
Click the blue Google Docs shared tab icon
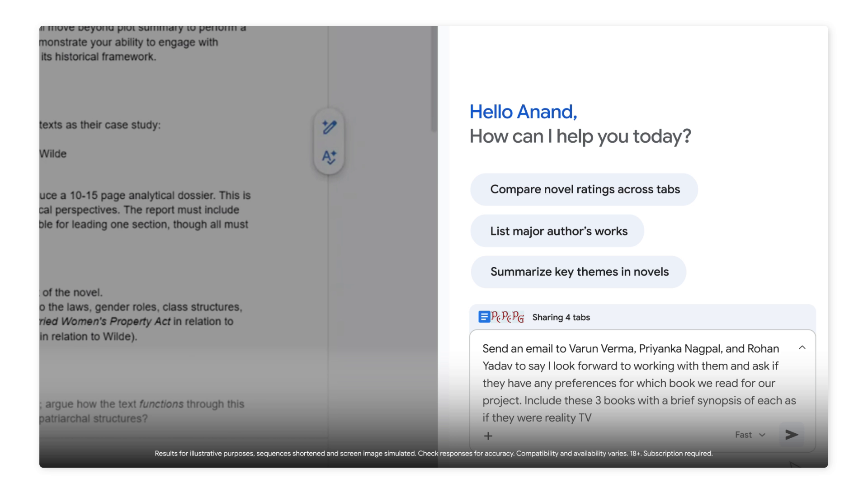click(484, 317)
